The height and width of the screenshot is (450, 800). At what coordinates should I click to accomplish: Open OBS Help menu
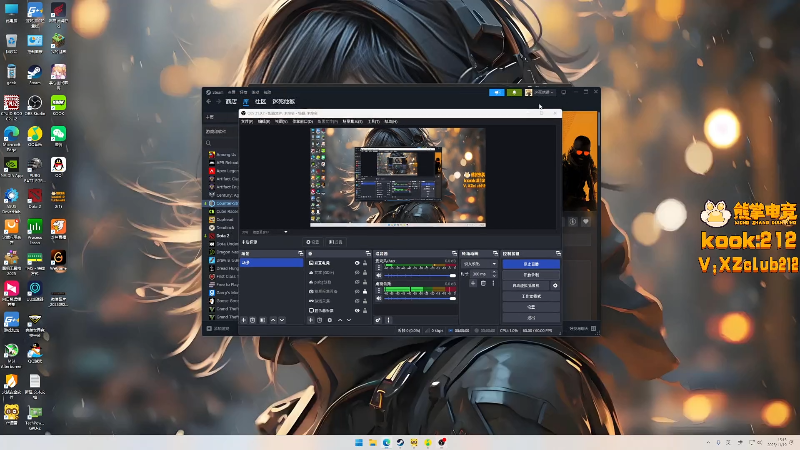391,121
